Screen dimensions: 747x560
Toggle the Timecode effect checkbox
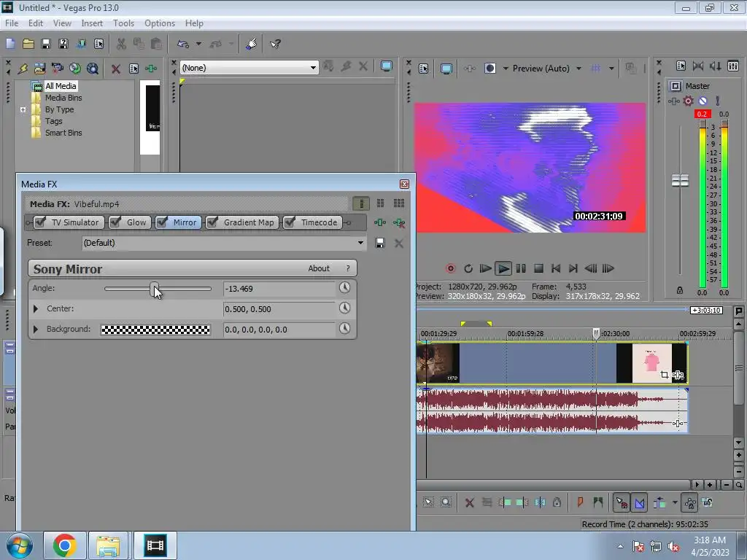[289, 222]
